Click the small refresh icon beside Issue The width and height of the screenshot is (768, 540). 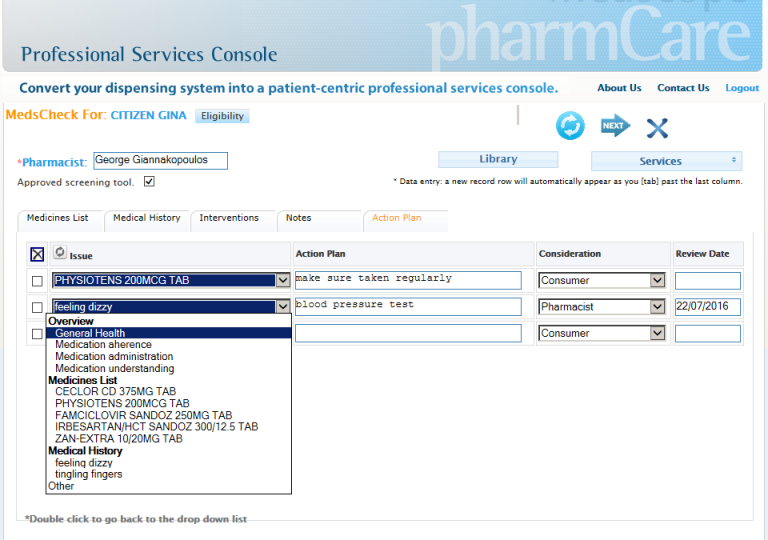[60, 252]
